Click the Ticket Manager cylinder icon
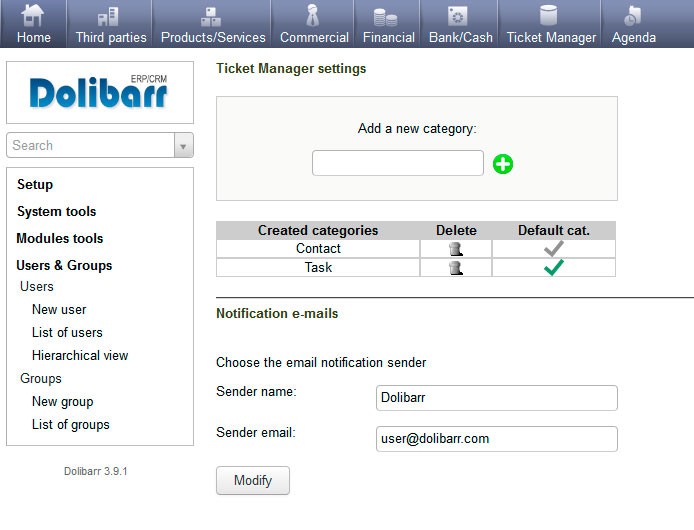The width and height of the screenshot is (694, 530). 548,15
